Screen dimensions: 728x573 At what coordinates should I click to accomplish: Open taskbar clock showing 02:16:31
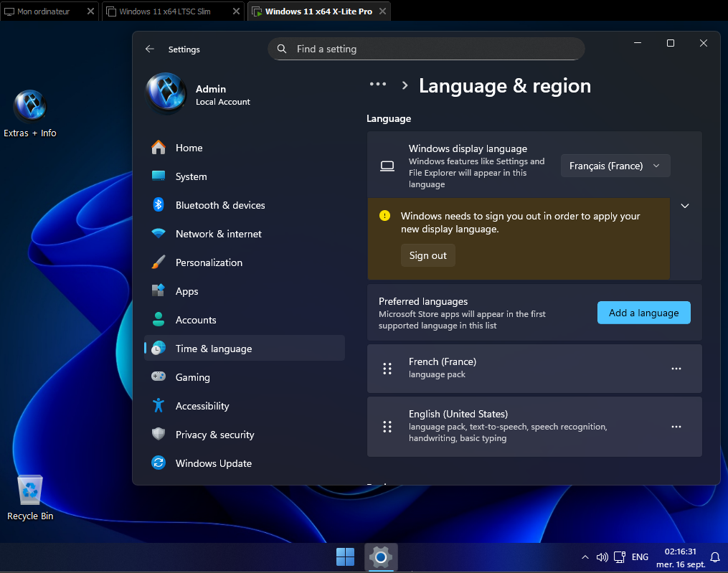pyautogui.click(x=681, y=558)
